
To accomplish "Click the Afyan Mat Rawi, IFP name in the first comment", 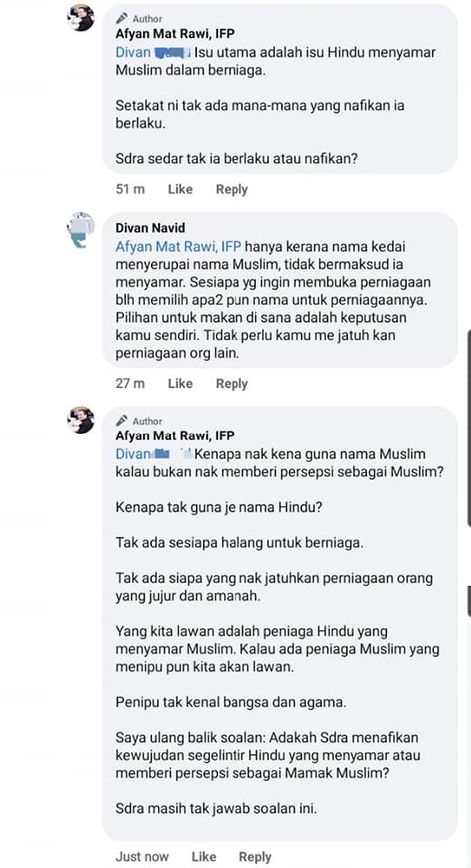I will 174,33.
